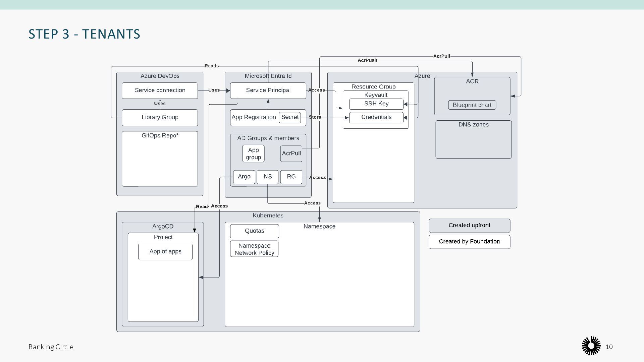Screen dimensions: 644x362
Task: Select the SSH Key box
Action: point(376,104)
